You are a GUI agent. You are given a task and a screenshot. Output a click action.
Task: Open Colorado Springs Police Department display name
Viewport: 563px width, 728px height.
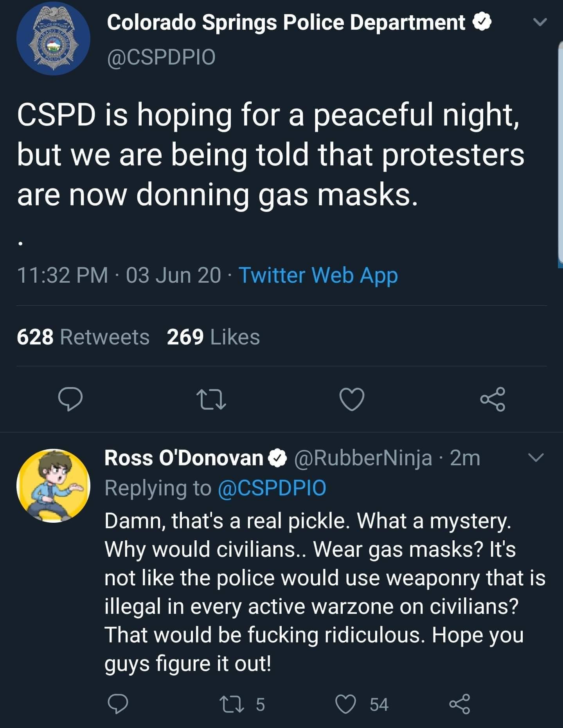[x=286, y=23]
